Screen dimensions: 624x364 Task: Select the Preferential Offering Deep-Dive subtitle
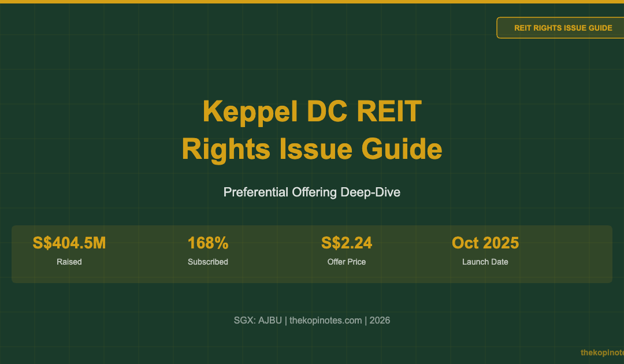click(x=312, y=192)
